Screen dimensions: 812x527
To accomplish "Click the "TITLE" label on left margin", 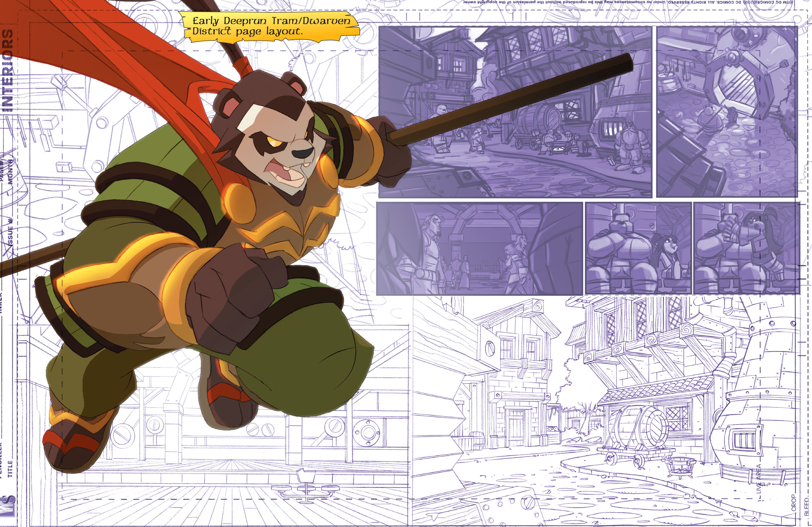I will tap(10, 469).
